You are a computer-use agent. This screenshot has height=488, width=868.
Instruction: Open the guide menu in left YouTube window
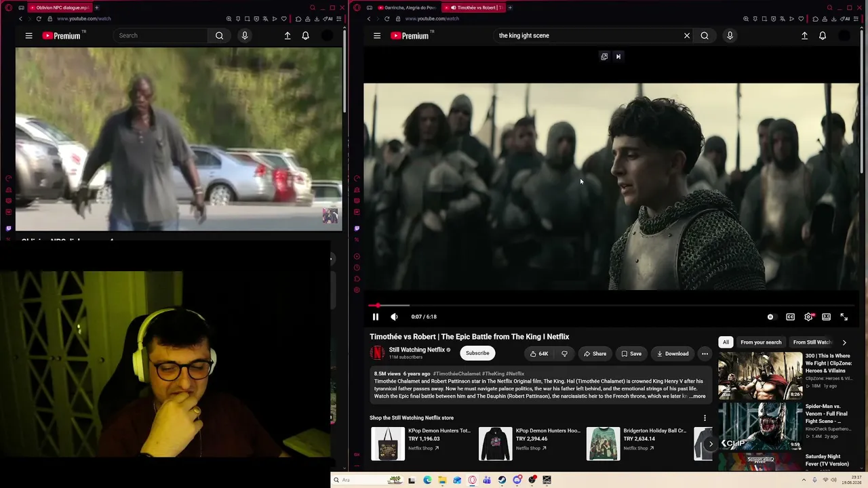click(x=28, y=35)
